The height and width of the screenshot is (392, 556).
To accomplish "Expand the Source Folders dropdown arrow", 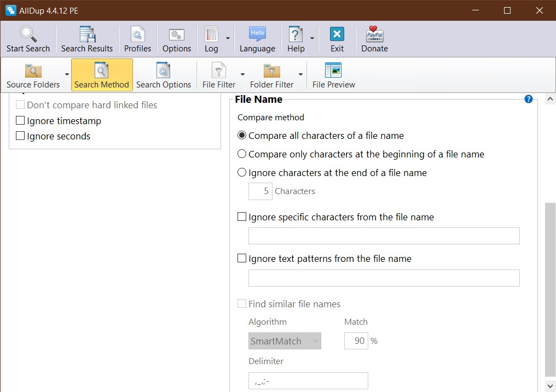I will [x=67, y=74].
